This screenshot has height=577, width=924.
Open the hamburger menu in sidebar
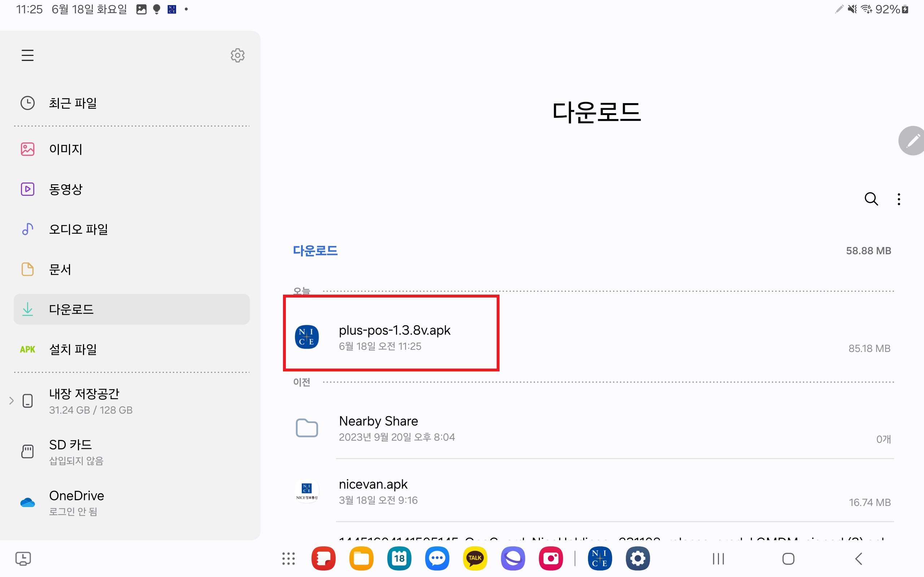coord(27,55)
